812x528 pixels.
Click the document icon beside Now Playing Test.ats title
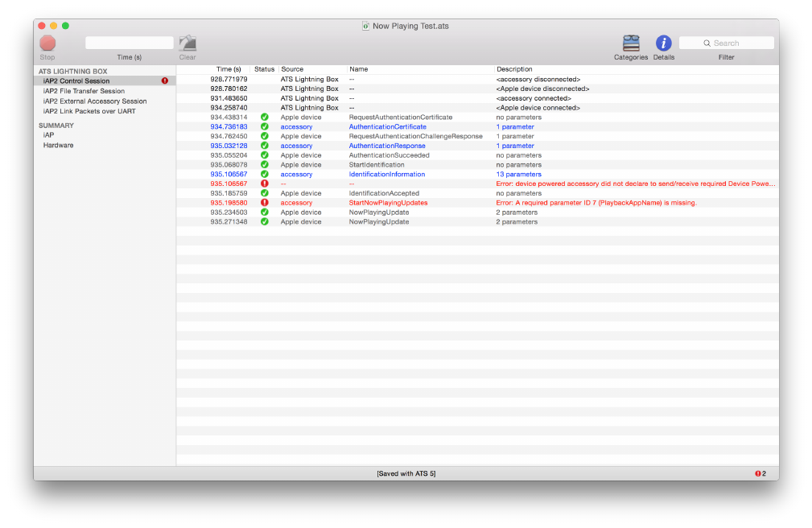[x=365, y=26]
